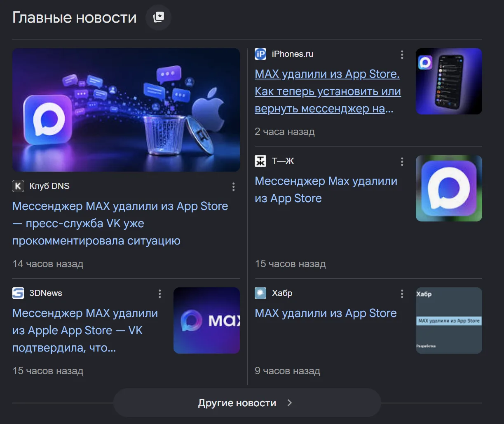The width and height of the screenshot is (504, 424).
Task: Click the "9 часов назад" timestamp
Action: 287,371
